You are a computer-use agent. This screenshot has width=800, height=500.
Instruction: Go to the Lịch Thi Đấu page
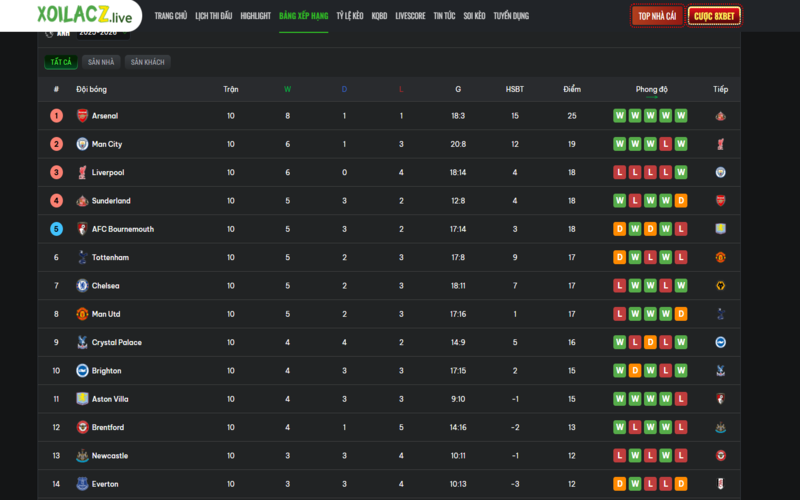(215, 17)
